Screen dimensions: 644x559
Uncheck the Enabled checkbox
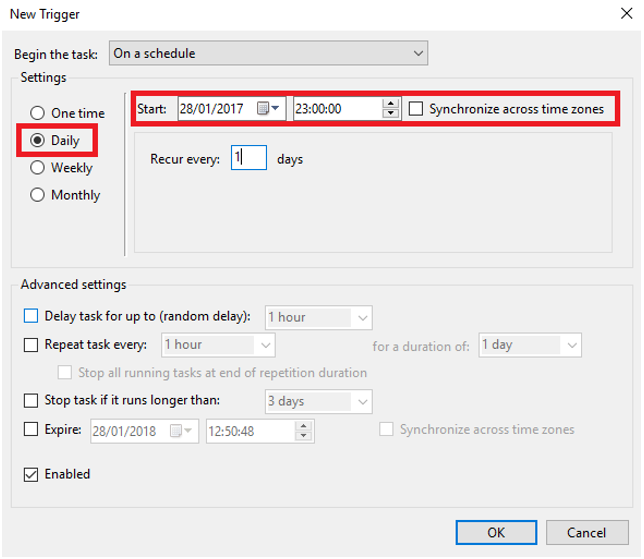pyautogui.click(x=31, y=474)
